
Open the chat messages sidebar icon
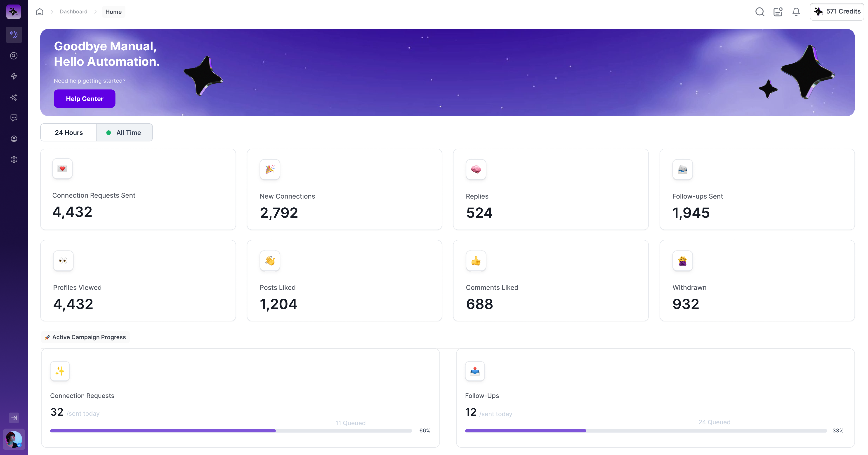[x=14, y=118]
